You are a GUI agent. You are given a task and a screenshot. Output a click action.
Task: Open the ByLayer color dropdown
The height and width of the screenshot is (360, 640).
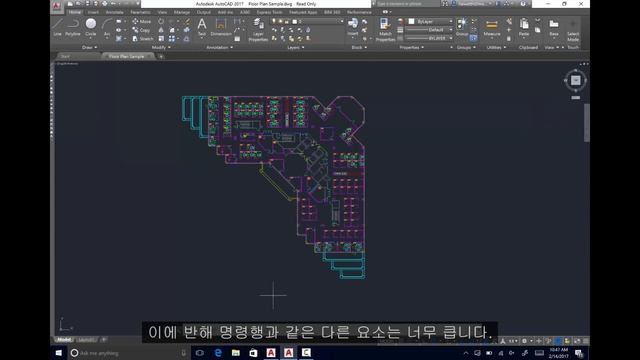(431, 21)
